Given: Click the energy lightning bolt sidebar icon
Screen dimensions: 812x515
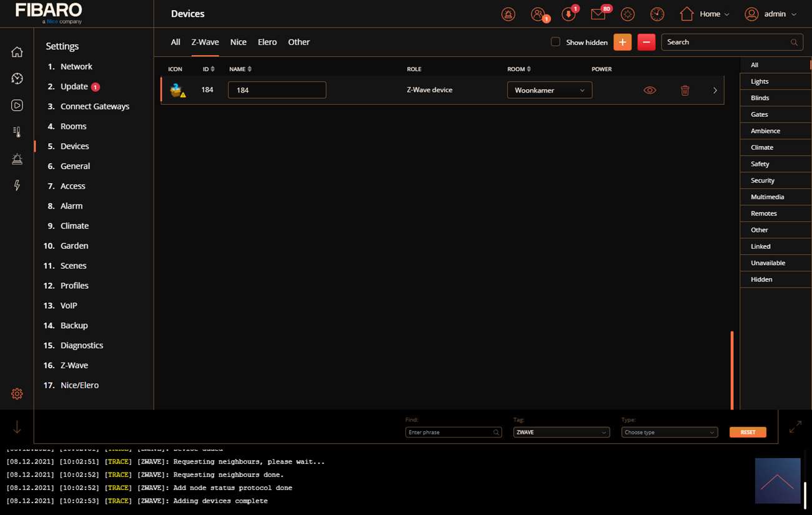Looking at the screenshot, I should click(x=17, y=186).
